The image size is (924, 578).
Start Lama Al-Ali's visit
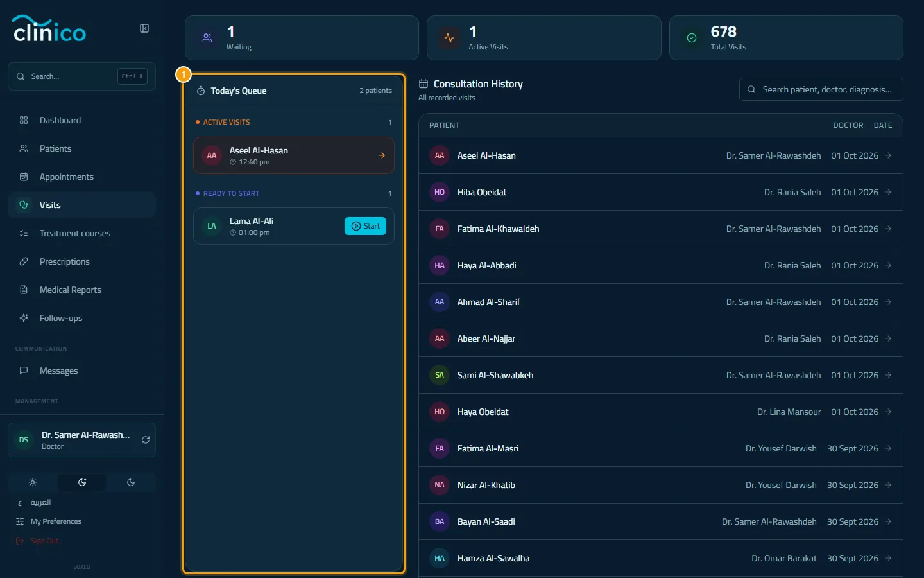365,226
